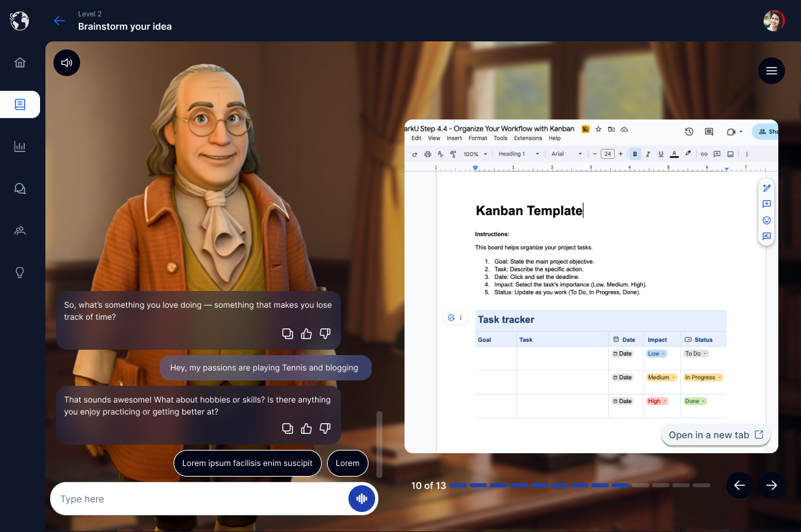Open the chat bubbles section in sidebar
Image resolution: width=801 pixels, height=532 pixels.
tap(20, 188)
